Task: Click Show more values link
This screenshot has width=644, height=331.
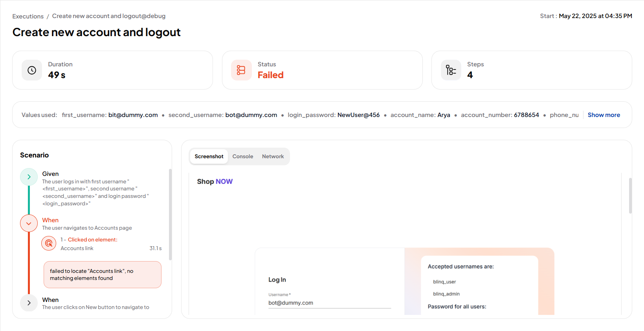Action: 604,115
